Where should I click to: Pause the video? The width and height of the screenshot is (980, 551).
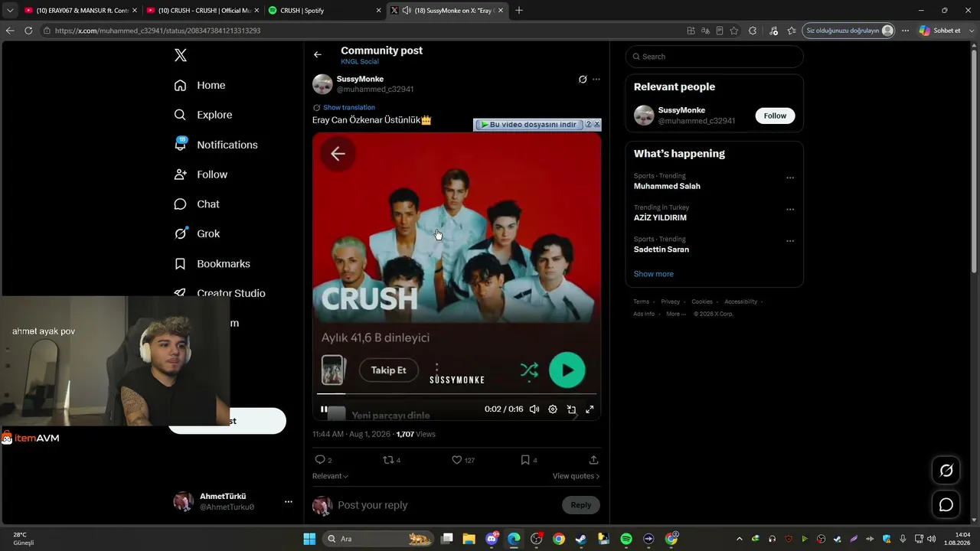click(324, 409)
